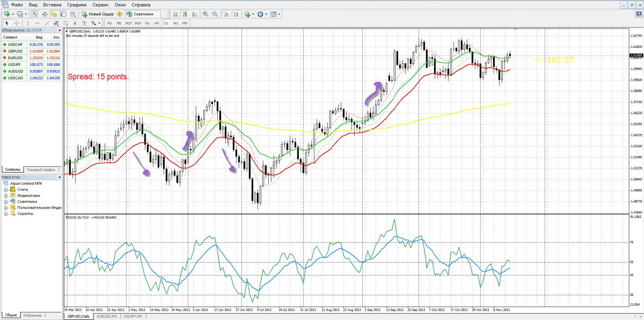Open the Избранное navigator tab
The width and height of the screenshot is (644, 320).
(33, 315)
